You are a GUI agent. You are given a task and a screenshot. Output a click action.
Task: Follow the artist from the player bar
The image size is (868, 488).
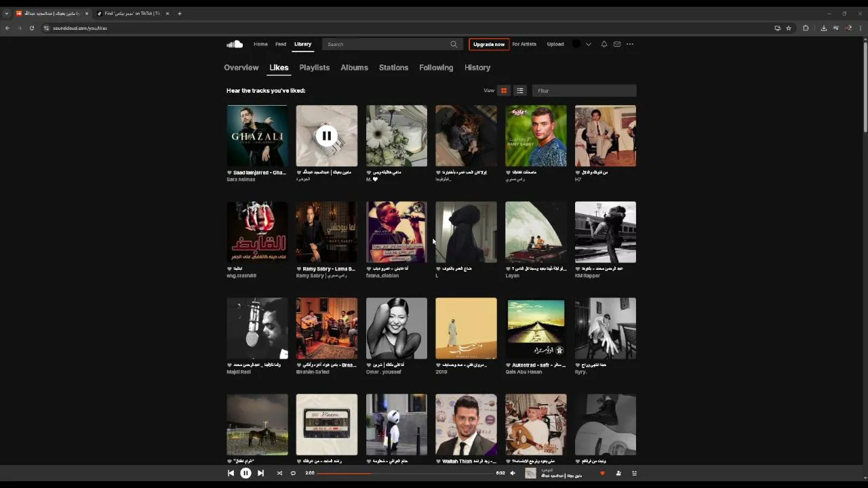coord(618,473)
